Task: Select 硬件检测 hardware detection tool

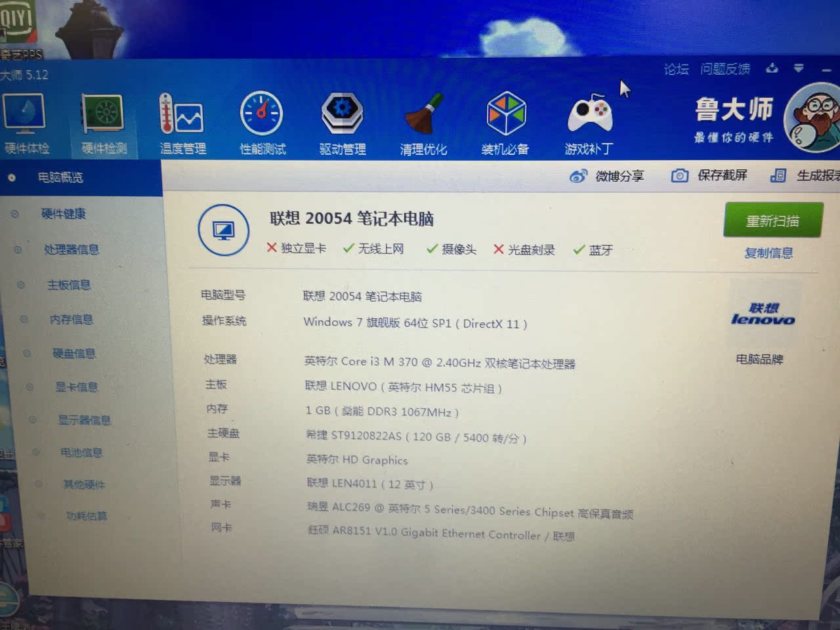Action: (x=103, y=123)
